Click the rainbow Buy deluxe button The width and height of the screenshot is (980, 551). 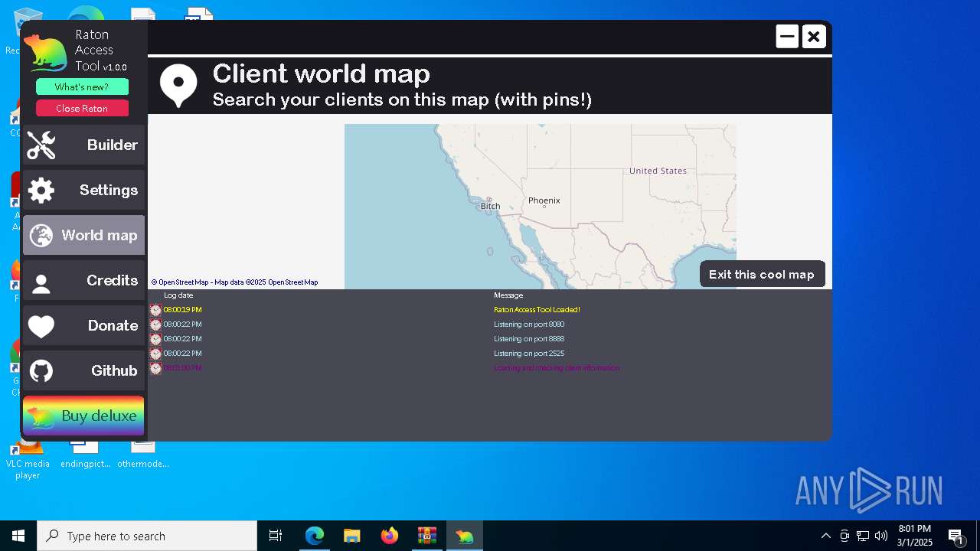(83, 416)
